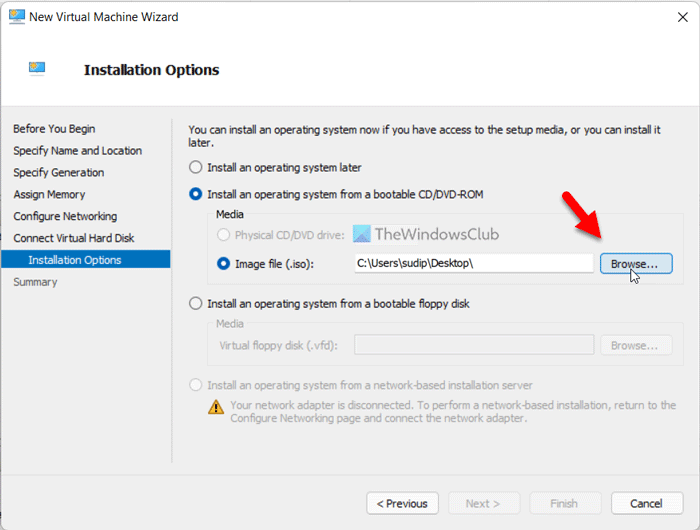Open the Configure Networking step
This screenshot has width=700, height=530.
pyautogui.click(x=65, y=217)
